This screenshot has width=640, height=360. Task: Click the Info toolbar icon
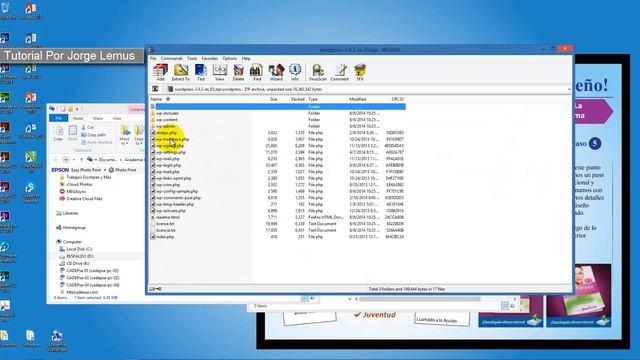[x=295, y=72]
